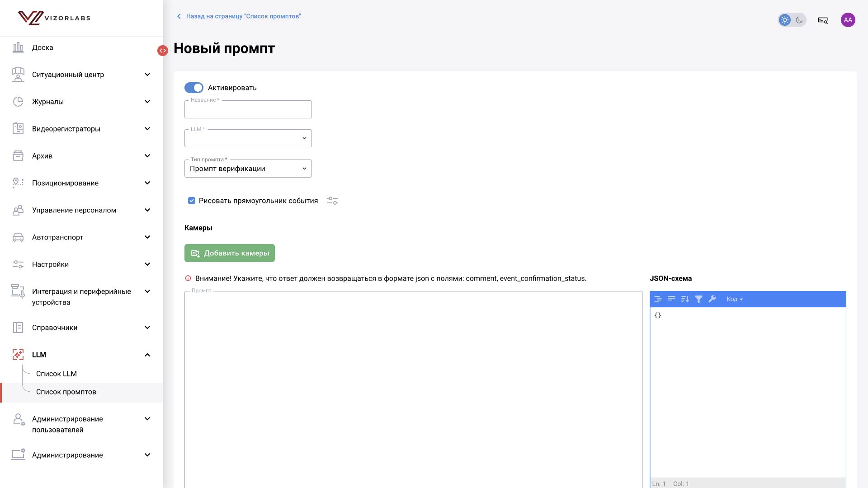Sort contents in JSON editor toolbar
868x488 pixels.
(x=685, y=299)
